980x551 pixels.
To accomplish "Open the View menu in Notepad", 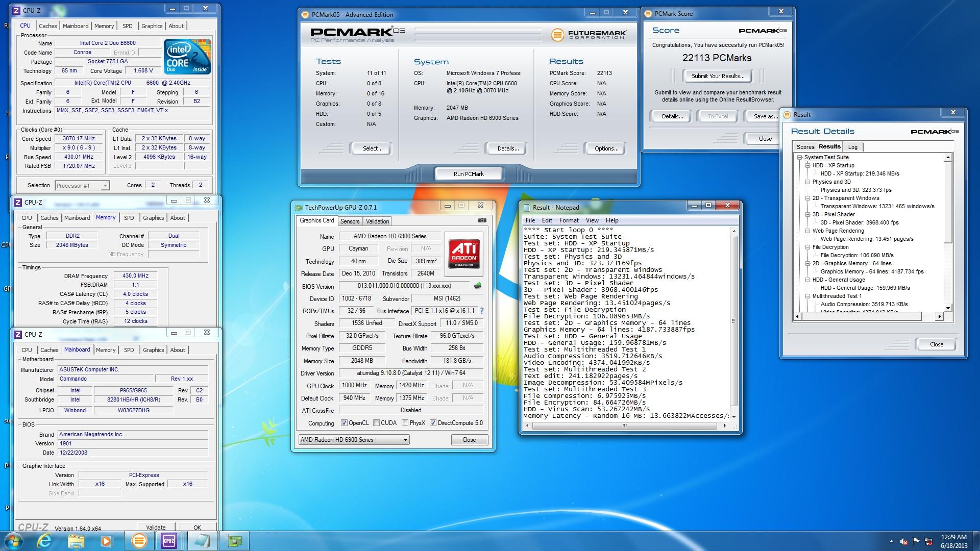I will tap(592, 220).
